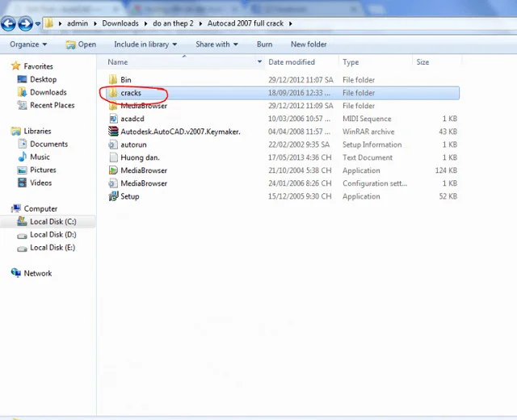Screen dimensions: 517x420
Task: Expand the arrow after admin breadcrumb
Action: 95,23
